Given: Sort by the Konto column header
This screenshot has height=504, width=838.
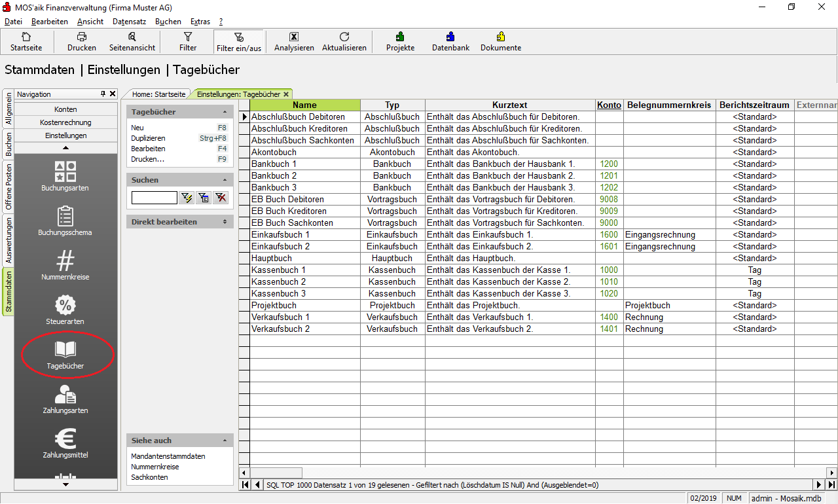Looking at the screenshot, I should (x=609, y=105).
